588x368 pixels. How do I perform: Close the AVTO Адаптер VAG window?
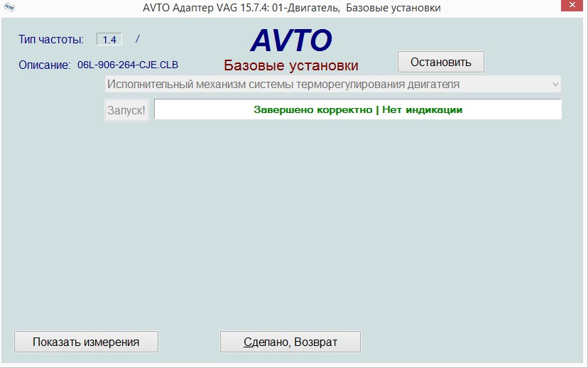point(572,5)
